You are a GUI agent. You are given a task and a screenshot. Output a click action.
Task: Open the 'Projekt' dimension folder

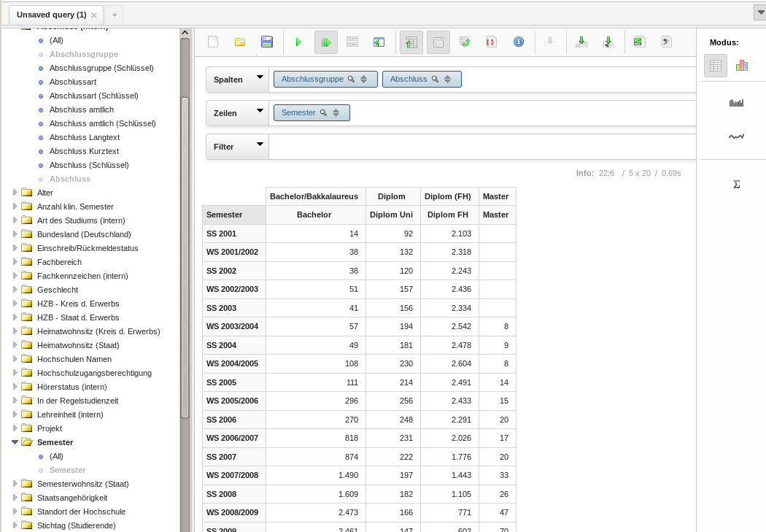(50, 428)
